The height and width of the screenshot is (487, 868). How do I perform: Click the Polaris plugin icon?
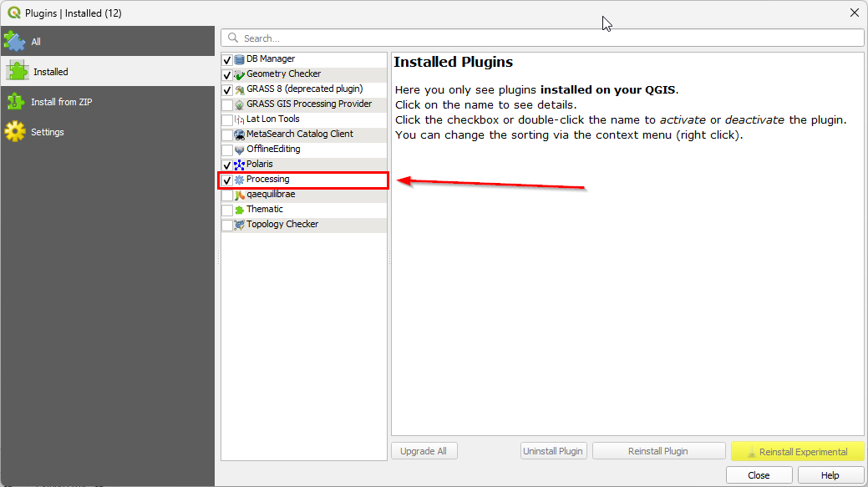pos(239,165)
